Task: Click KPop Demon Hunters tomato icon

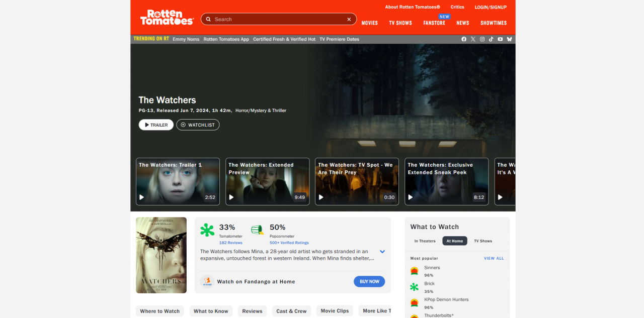Action: [x=414, y=303]
